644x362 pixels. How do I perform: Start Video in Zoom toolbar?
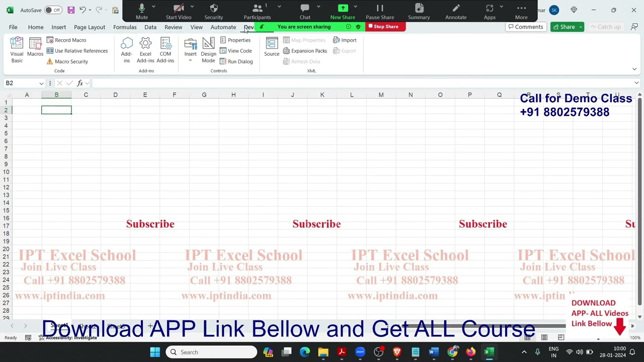point(179,11)
